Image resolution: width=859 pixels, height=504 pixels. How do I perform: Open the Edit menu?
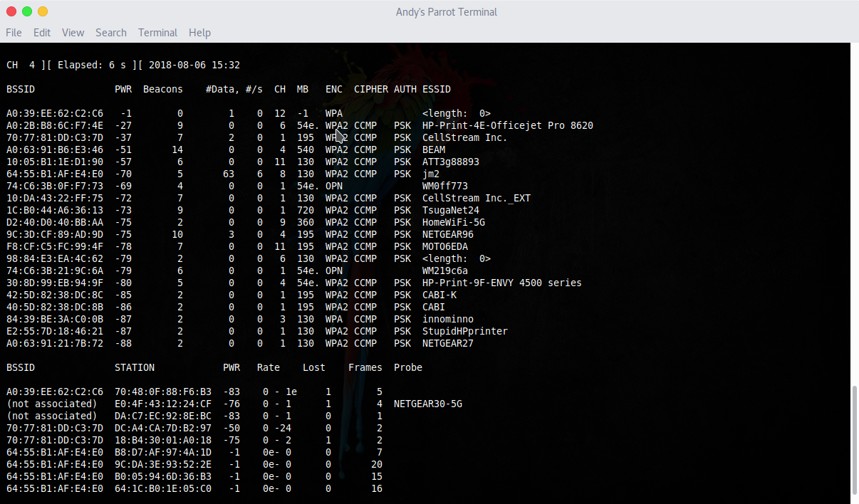pyautogui.click(x=41, y=32)
